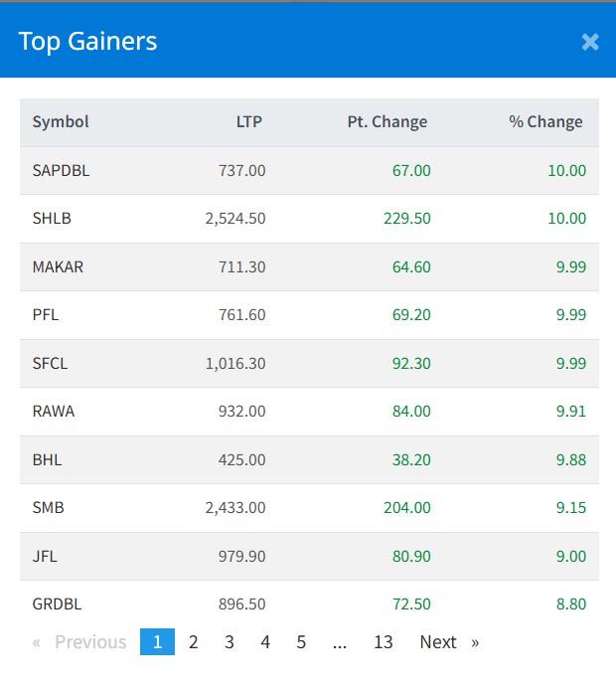616x691 pixels.
Task: Click the PFL symbol
Action: (x=46, y=315)
